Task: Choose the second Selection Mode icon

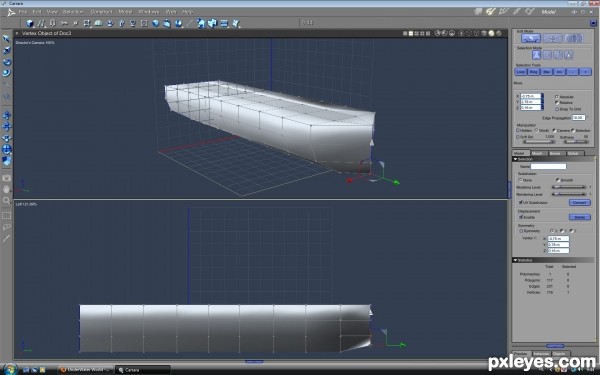Action: [x=547, y=55]
